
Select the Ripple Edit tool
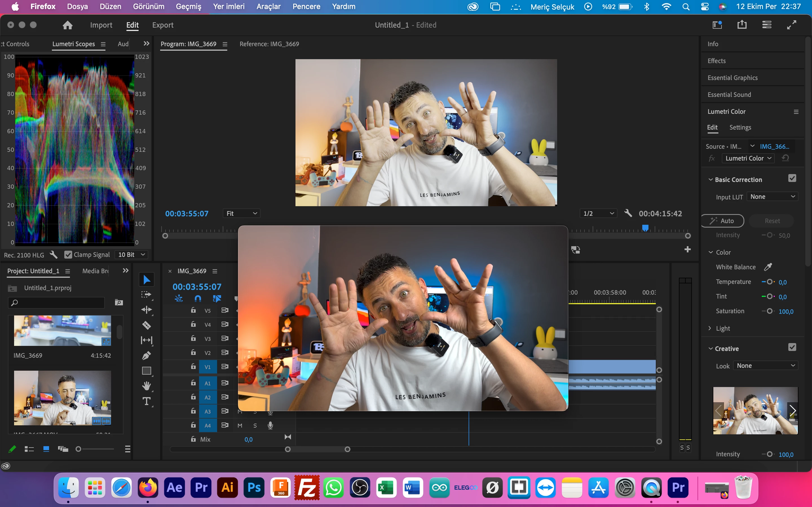146,310
